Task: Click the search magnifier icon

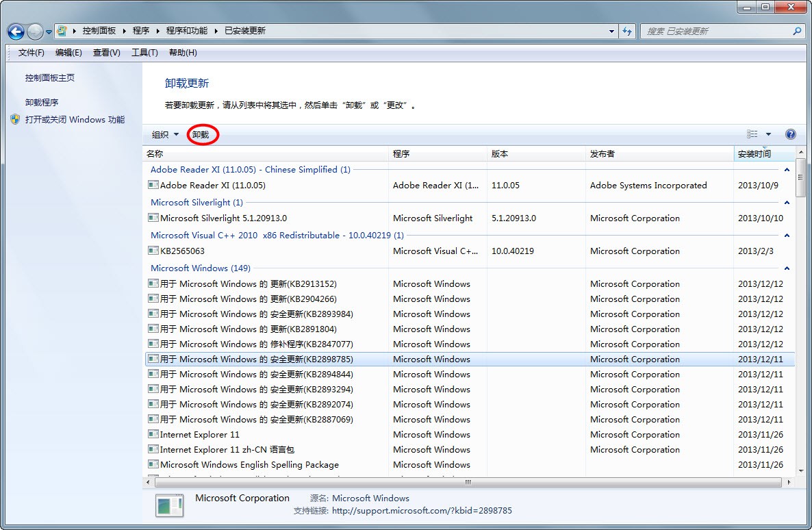Action: pyautogui.click(x=797, y=31)
